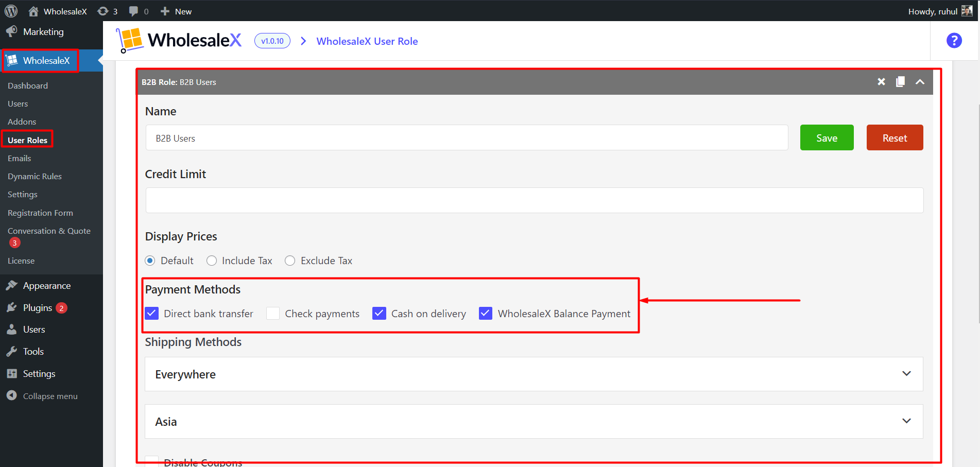The image size is (980, 467).
Task: Duplicate the B2B Users role
Action: [900, 82]
